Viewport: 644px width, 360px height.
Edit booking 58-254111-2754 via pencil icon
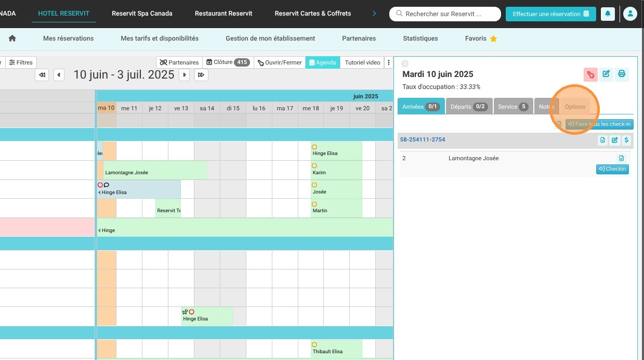pyautogui.click(x=614, y=140)
